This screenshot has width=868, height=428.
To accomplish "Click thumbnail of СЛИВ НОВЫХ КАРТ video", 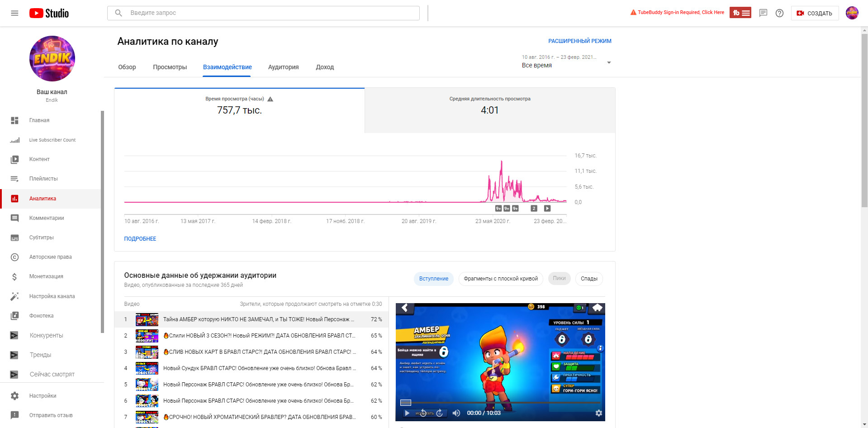I will 147,352.
